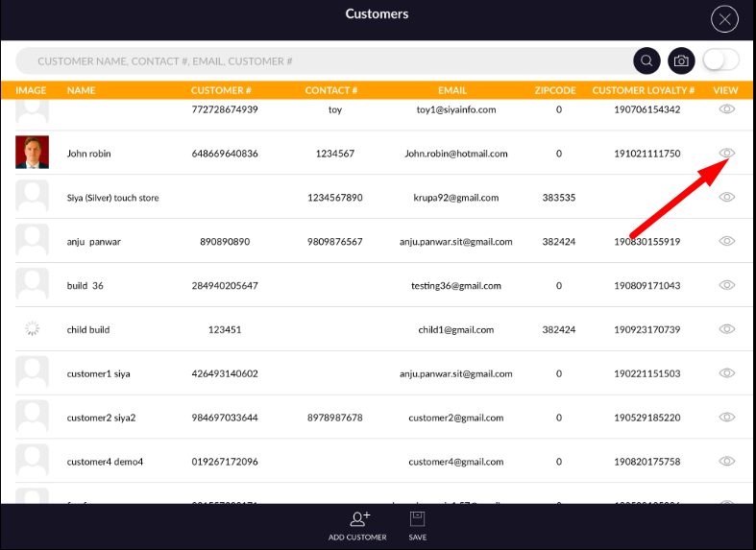Open view icon for anju panwar
This screenshot has height=550, width=756.
pos(727,242)
